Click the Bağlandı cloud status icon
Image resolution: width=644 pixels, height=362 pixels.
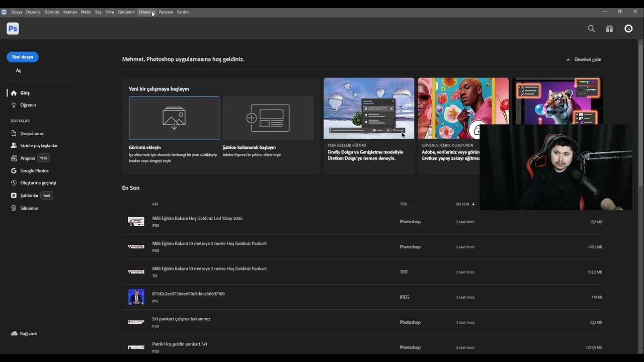tap(14, 333)
